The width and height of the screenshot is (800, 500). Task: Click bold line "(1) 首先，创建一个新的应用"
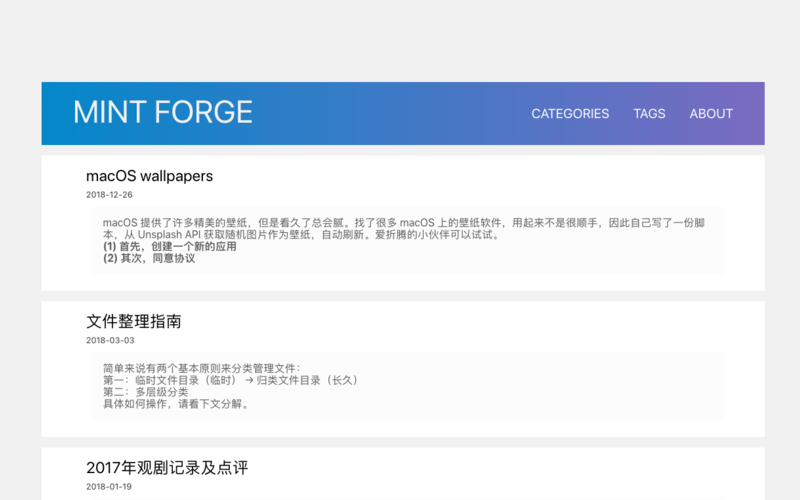point(169,246)
